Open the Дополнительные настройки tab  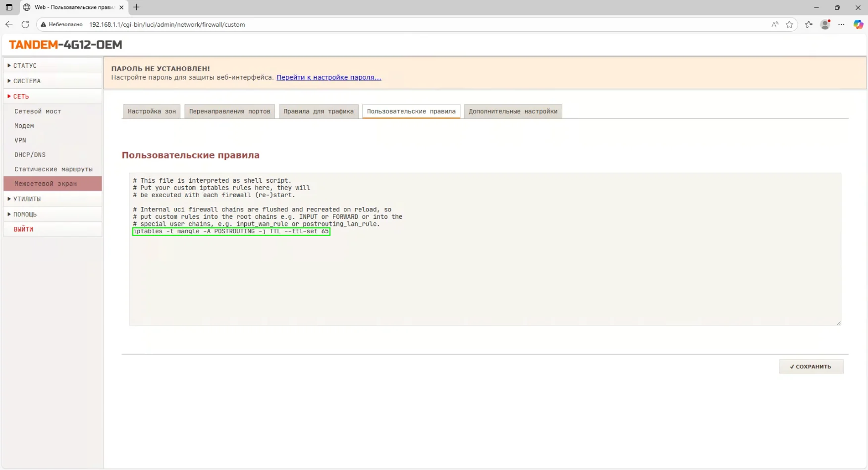[x=513, y=111]
